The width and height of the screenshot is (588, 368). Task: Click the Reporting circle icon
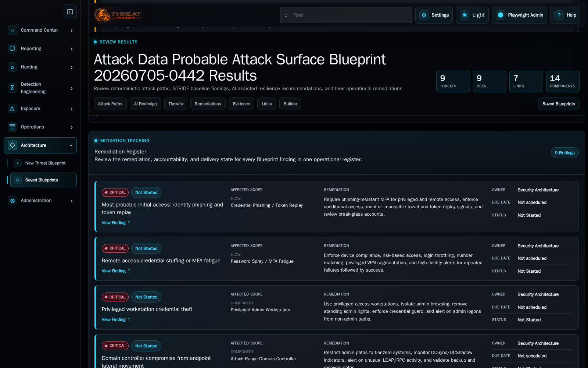point(12,49)
